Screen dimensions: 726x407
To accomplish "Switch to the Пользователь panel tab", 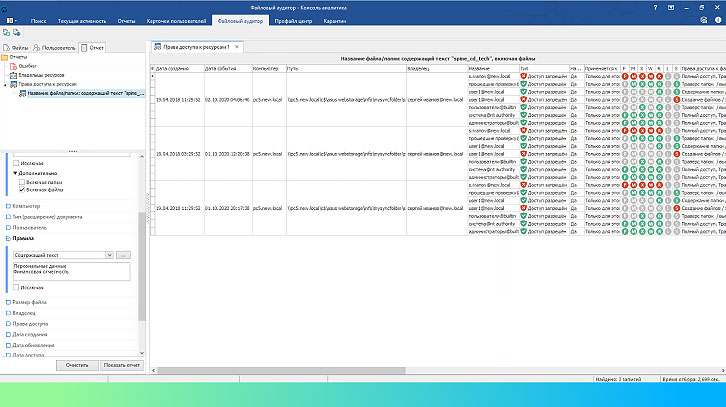I will point(54,48).
